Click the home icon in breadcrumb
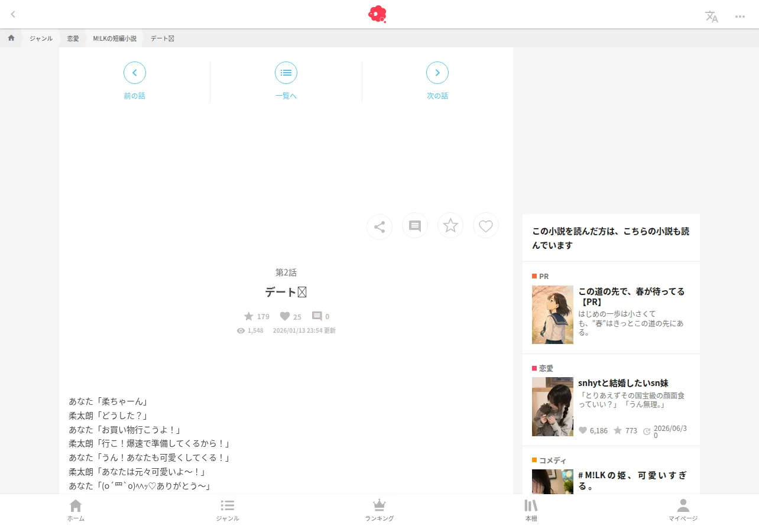Screen dimensions: 759x532 (11, 38)
